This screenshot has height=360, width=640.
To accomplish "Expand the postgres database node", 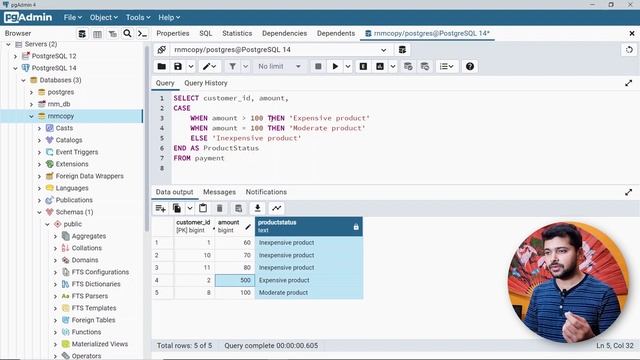I will [x=31, y=92].
